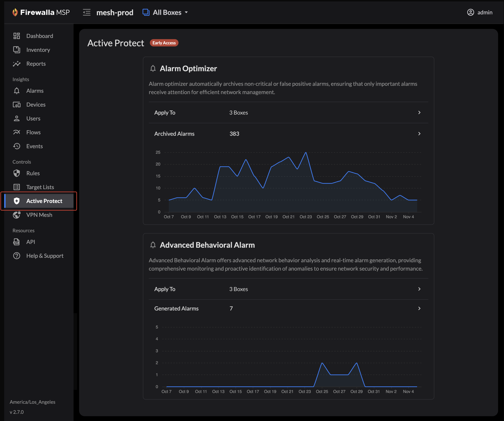Select the Devices icon in sidebar
Image resolution: width=504 pixels, height=421 pixels.
pos(17,105)
